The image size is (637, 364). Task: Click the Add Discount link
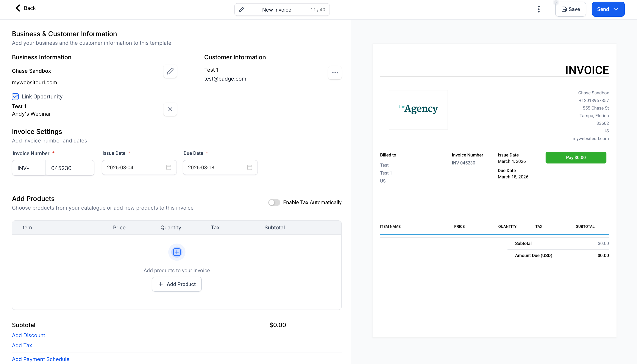pyautogui.click(x=29, y=335)
